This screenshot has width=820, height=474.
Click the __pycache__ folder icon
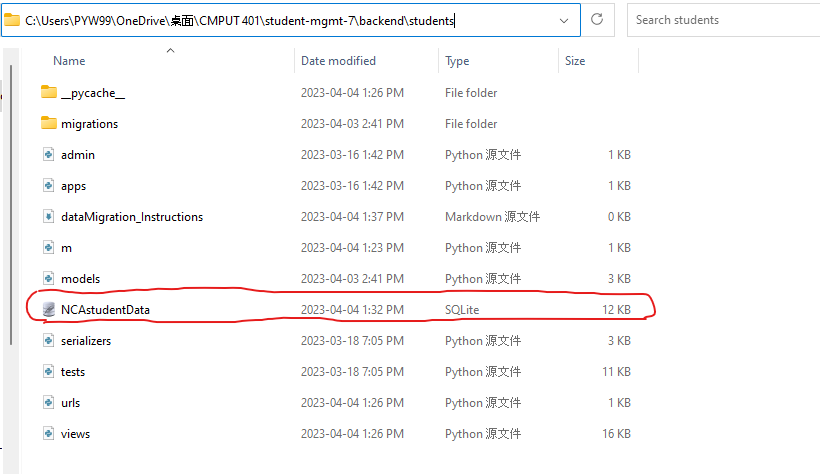click(50, 93)
